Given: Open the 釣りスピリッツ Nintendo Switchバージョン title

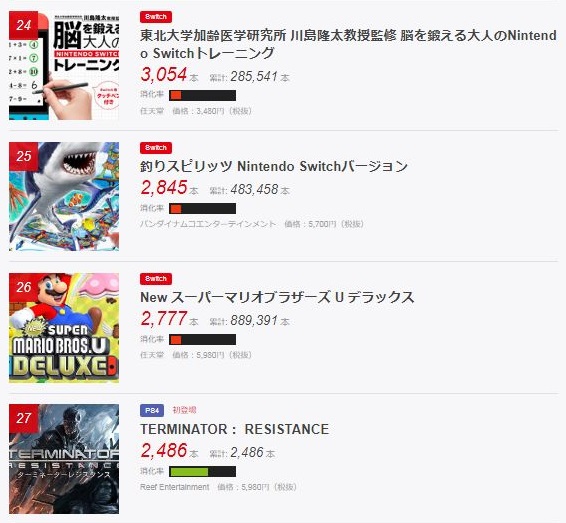Looking at the screenshot, I should tap(274, 166).
